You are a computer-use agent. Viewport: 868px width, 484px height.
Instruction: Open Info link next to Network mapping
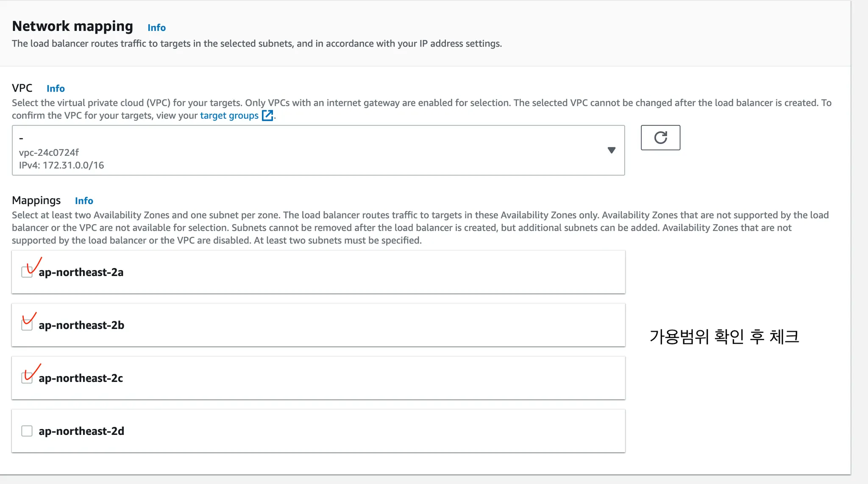[x=156, y=28]
